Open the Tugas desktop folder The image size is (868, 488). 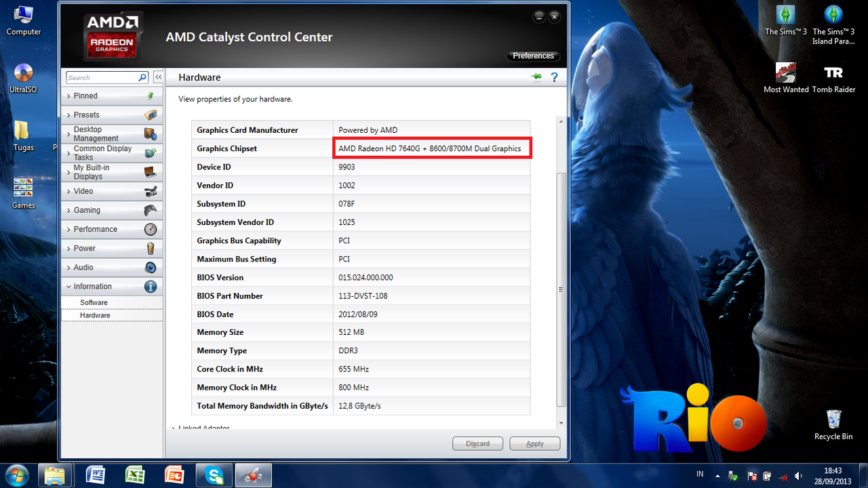click(23, 136)
